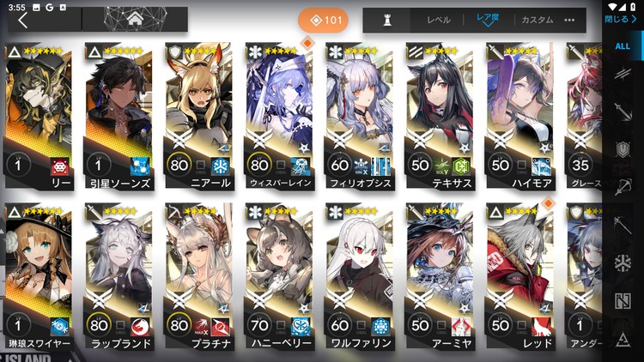Go to home via house icon
The image size is (644, 362).
(x=135, y=19)
